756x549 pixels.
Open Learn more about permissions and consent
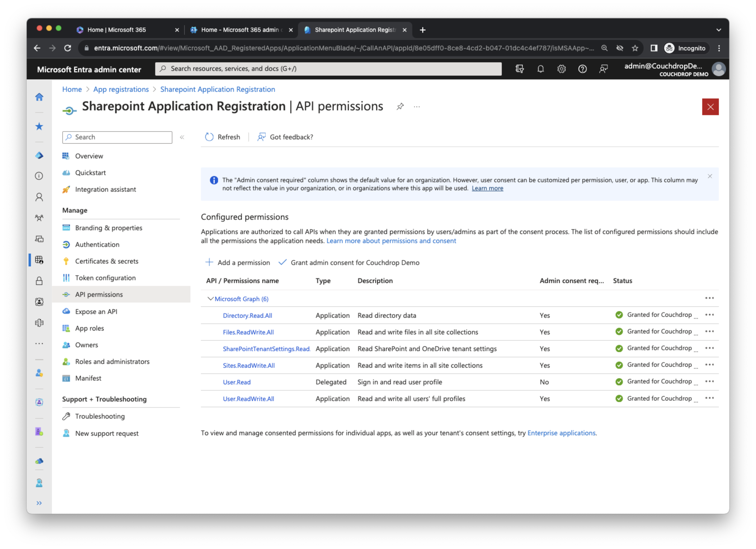pos(391,241)
